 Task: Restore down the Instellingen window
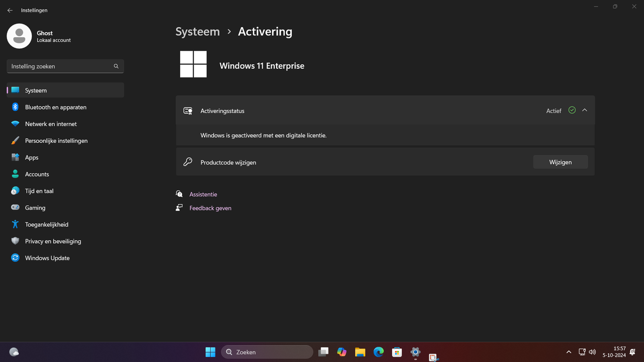click(x=615, y=7)
